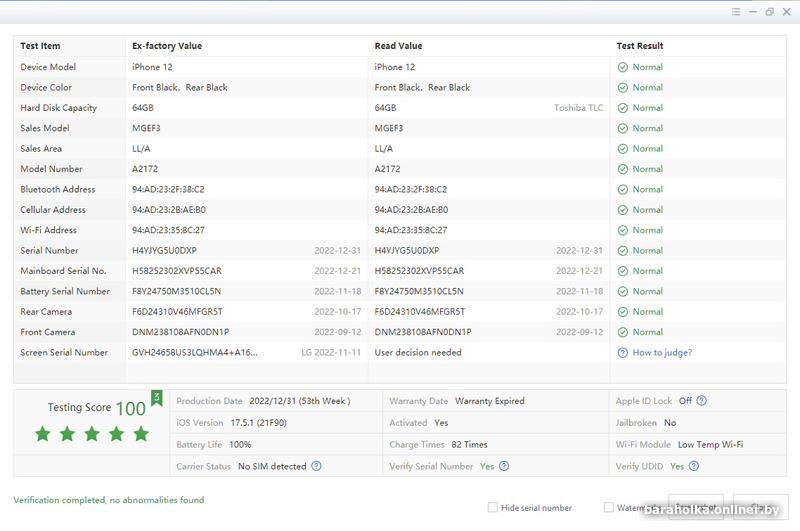
Task: Click the question icon beside How to judge
Action: 623,353
